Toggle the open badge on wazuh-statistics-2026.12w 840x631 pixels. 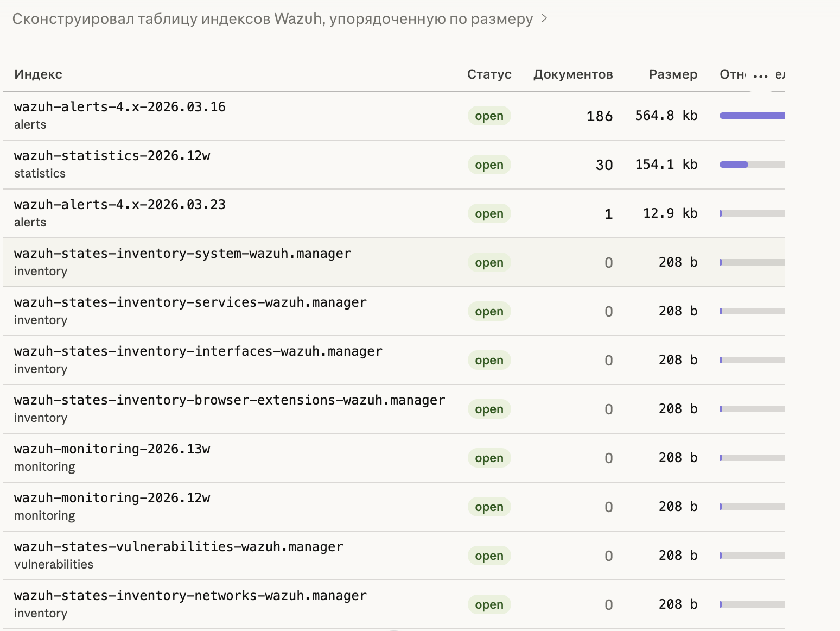coord(489,165)
